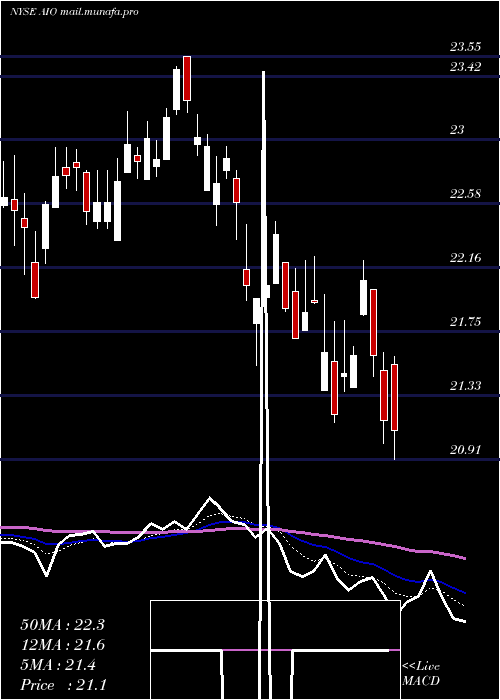Click the 12MA : 21.6 reading

point(62,645)
